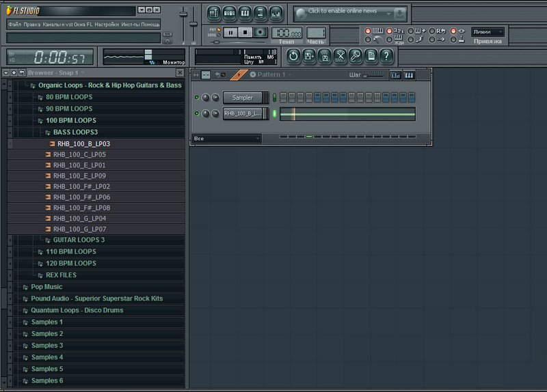This screenshot has width=547, height=392.
Task: Open the audio editor scissors icon
Action: point(340,56)
